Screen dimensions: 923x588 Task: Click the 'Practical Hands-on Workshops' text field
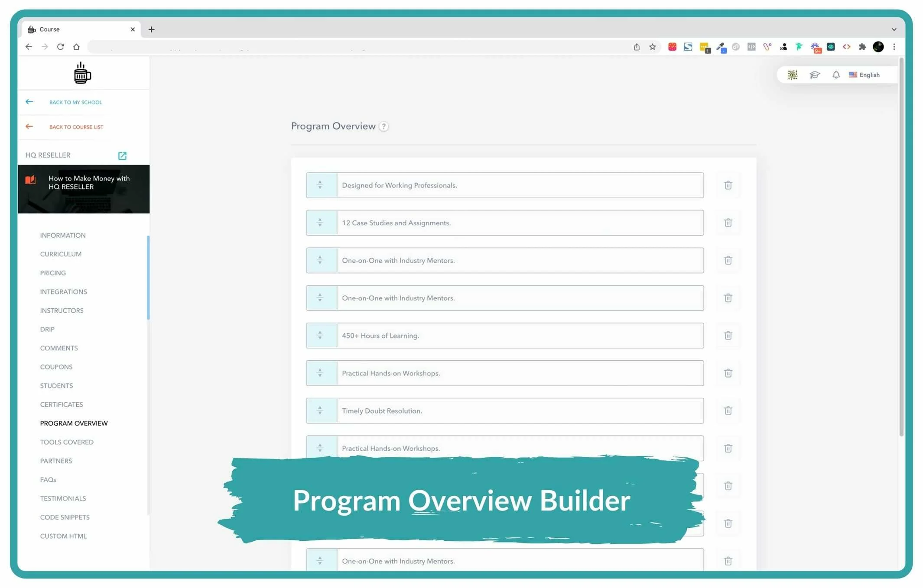tap(519, 373)
